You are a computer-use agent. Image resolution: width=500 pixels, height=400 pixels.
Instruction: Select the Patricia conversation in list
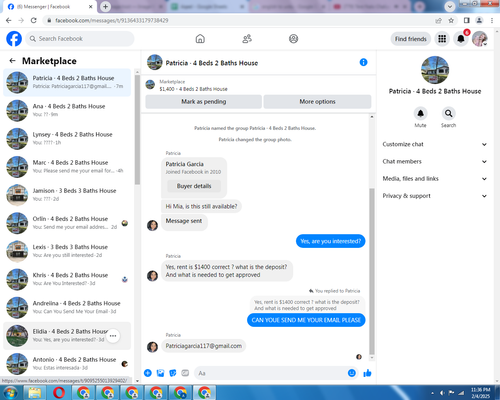[x=67, y=82]
